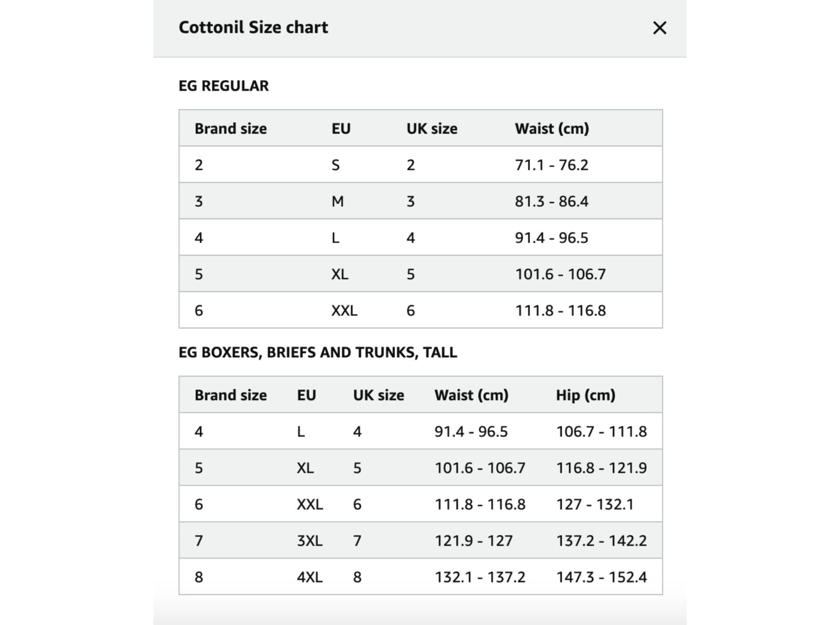This screenshot has height=625, width=840.
Task: Select the EG BOXERS, BRIEFS AND TRUNKS, TALL heading
Action: (x=318, y=352)
